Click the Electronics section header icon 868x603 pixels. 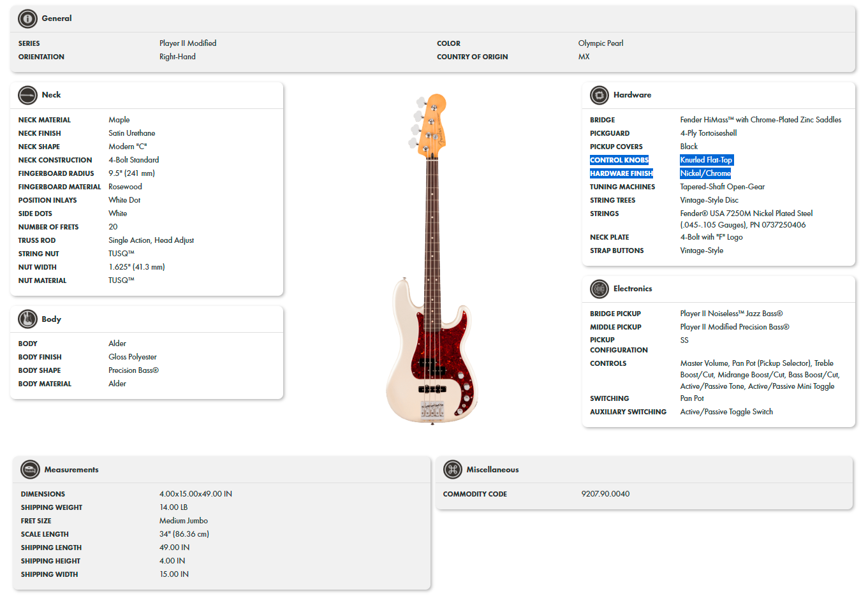pyautogui.click(x=599, y=289)
